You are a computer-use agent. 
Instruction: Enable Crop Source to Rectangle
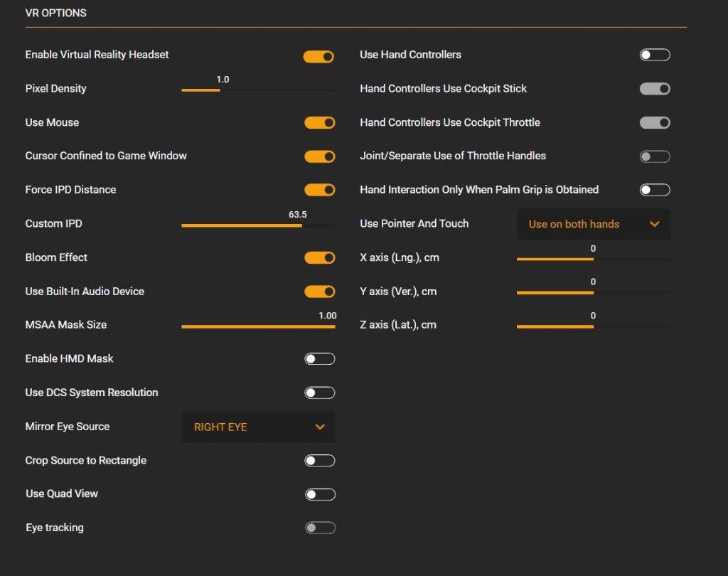(319, 461)
